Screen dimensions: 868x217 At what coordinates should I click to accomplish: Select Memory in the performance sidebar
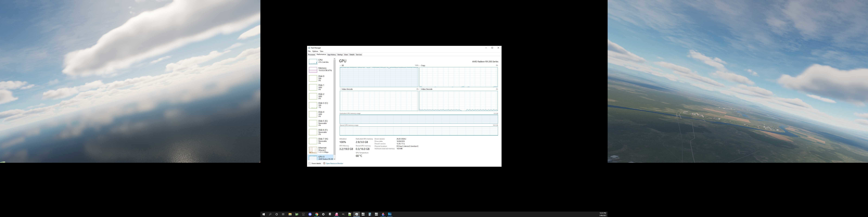pos(320,69)
